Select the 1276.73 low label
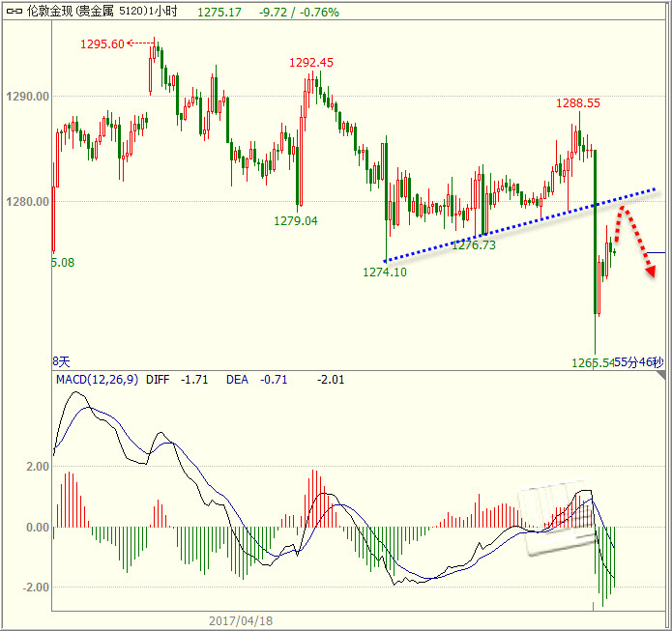Viewport: 672px width, 631px height. tap(474, 245)
